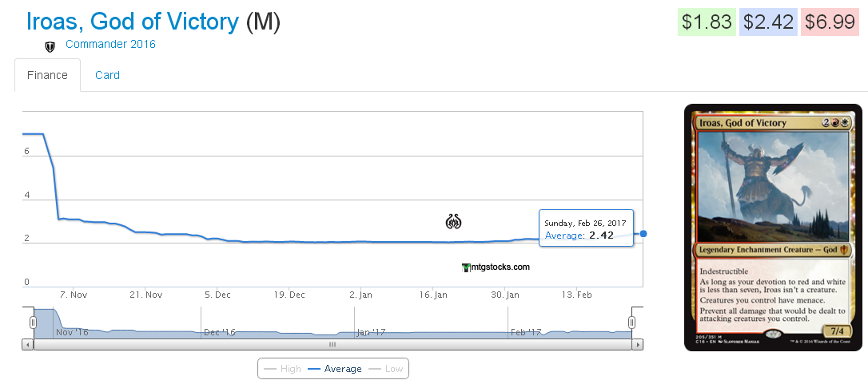Click the mtgstocks.com logo icon in chart
This screenshot has height=388, width=868.
pos(465,268)
